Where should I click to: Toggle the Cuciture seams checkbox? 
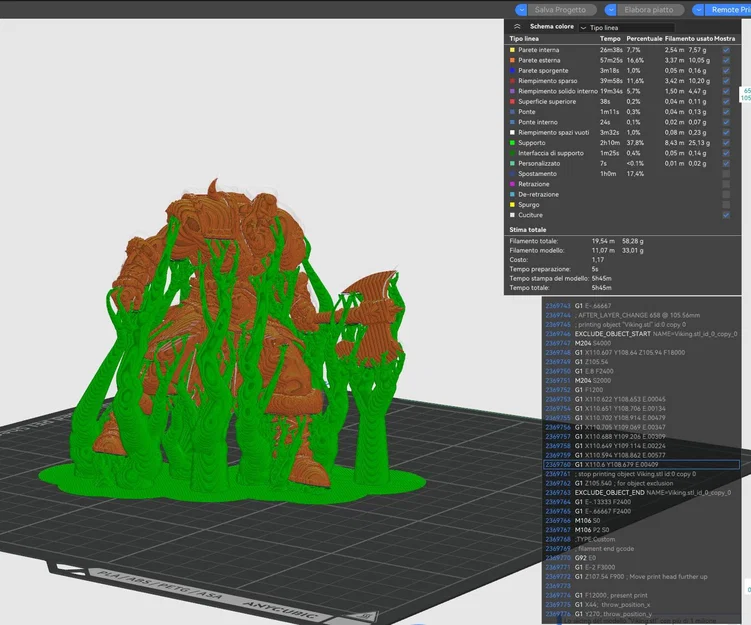point(726,215)
